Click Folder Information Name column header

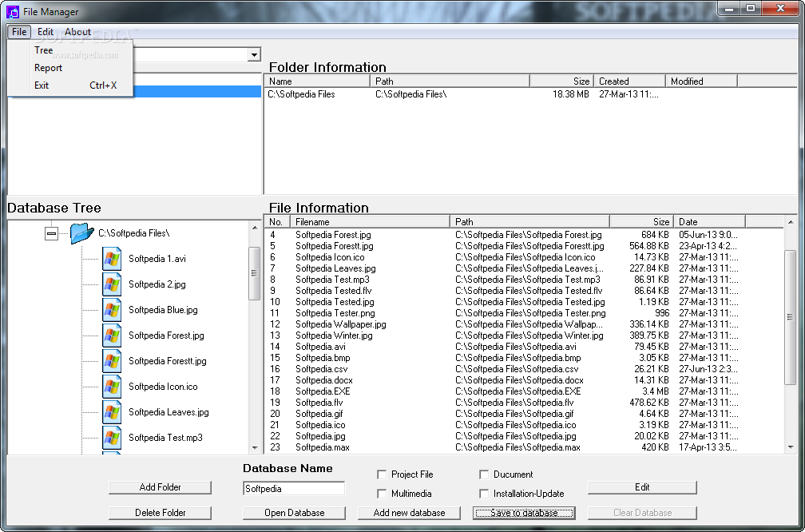click(x=317, y=81)
